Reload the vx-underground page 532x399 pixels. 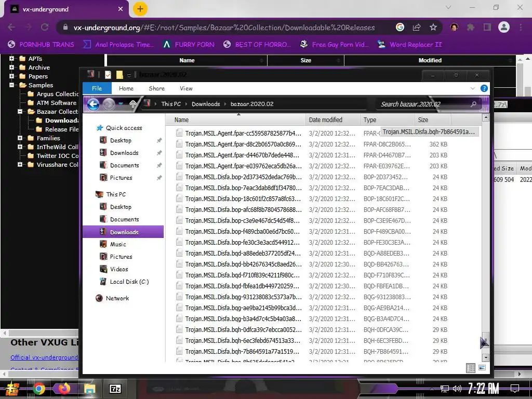click(x=45, y=27)
